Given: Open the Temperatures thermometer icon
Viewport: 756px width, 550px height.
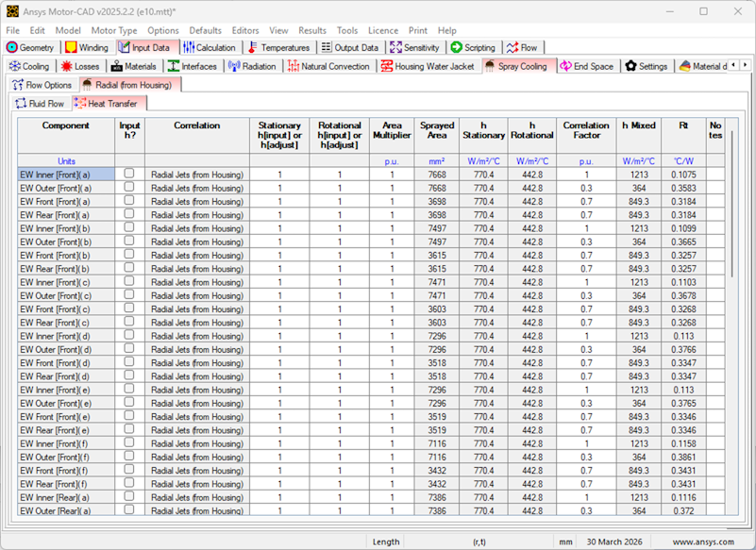Looking at the screenshot, I should coord(252,47).
